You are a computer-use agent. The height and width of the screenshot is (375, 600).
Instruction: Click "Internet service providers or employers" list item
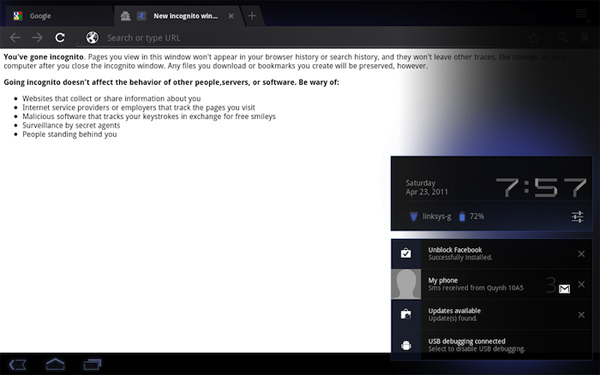139,108
